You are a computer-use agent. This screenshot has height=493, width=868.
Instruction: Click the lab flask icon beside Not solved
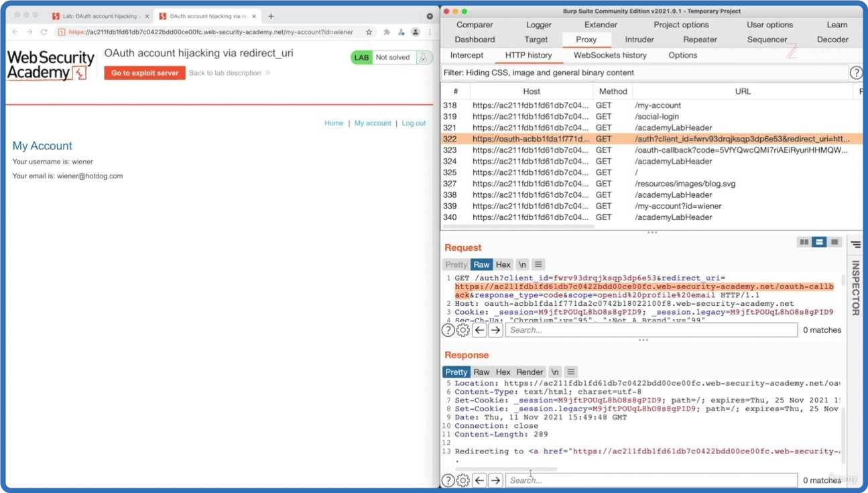(423, 58)
